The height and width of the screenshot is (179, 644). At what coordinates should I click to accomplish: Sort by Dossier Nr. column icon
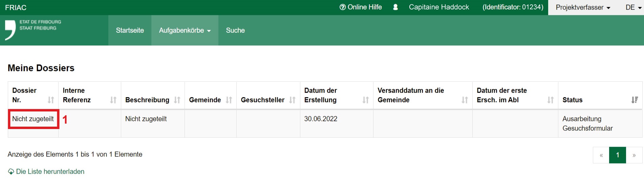(x=51, y=100)
